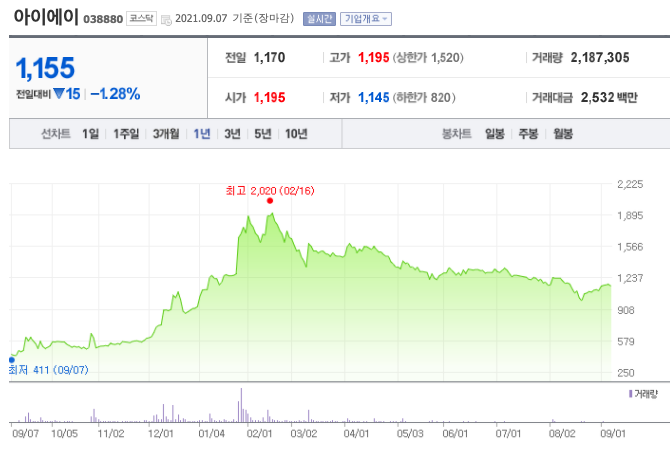Viewport: 670px width, 457px height.
Task: Click the 250 price axis label
Action: pos(626,373)
